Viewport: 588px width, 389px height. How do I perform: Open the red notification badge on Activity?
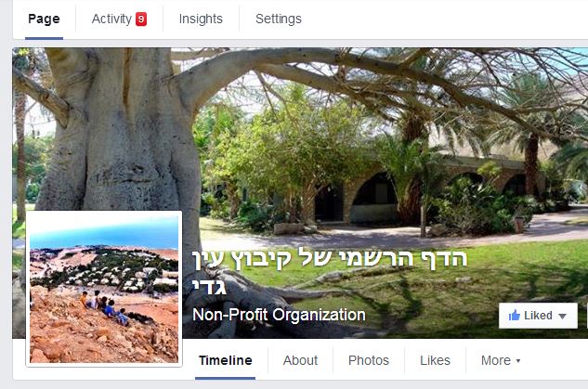(x=141, y=19)
